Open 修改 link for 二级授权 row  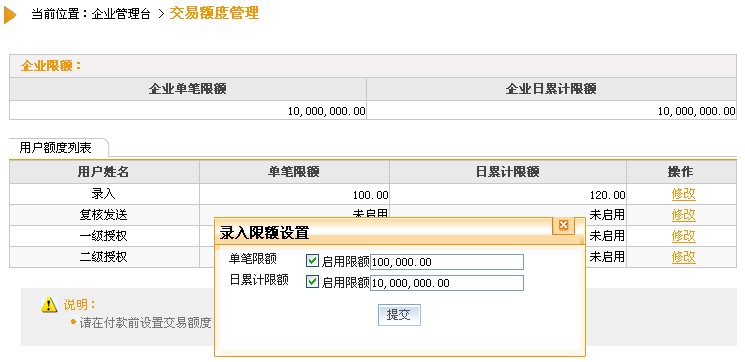[x=683, y=257]
